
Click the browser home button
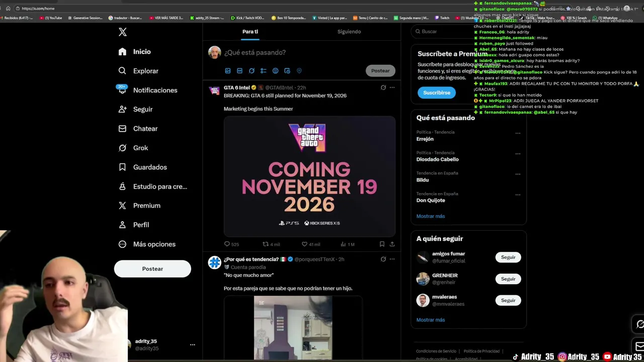[x=8, y=9]
